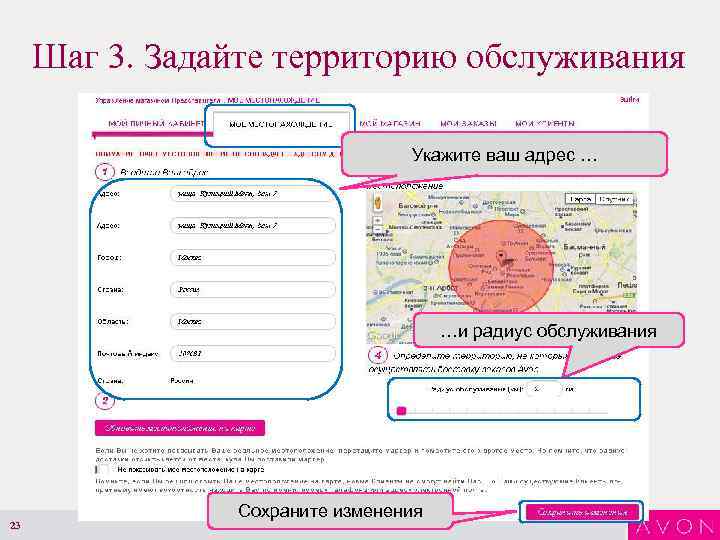Switch map to Спутник satellite view
Screen dimensions: 720x540
[614, 199]
